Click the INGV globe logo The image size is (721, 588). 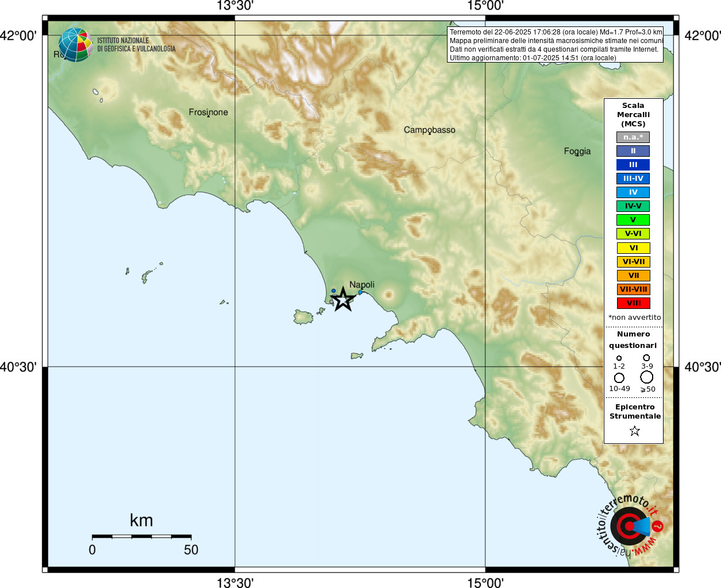coord(76,45)
